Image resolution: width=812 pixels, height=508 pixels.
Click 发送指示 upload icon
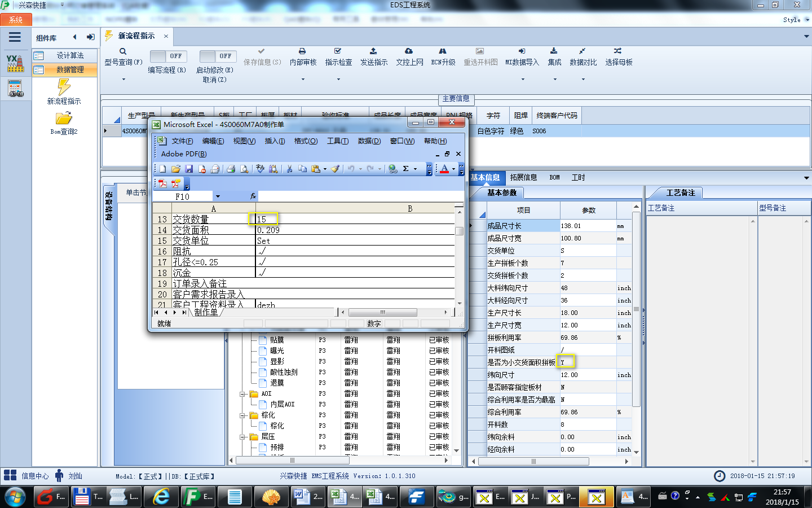[373, 51]
